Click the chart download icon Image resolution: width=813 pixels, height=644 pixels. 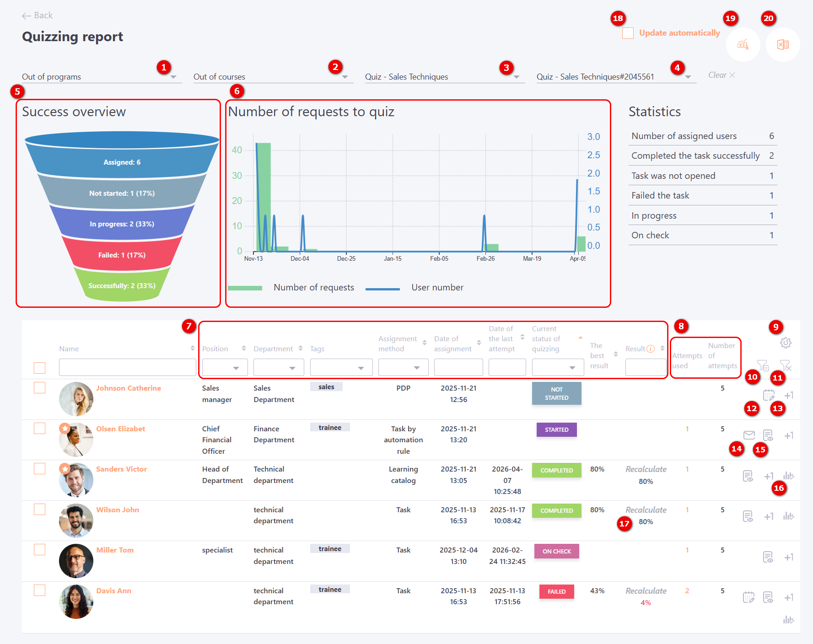(x=743, y=44)
